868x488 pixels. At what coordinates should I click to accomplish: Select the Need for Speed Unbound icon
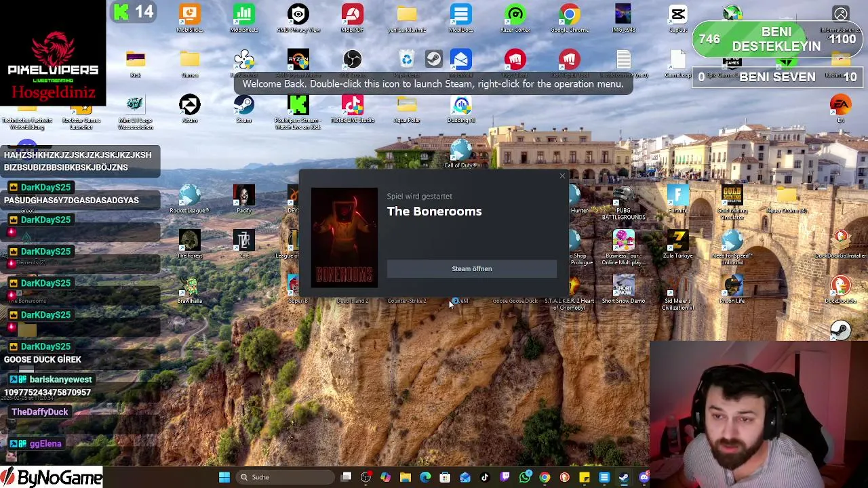(x=732, y=247)
